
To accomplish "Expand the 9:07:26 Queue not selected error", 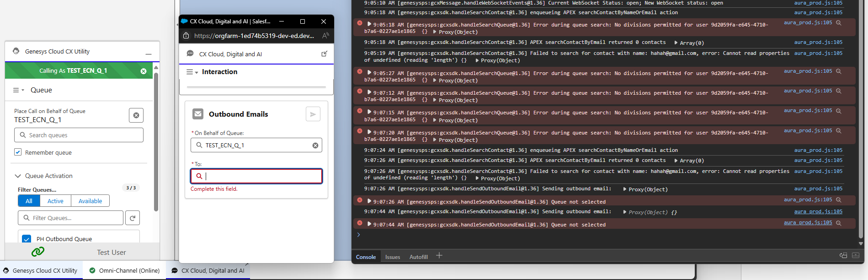I will [369, 201].
